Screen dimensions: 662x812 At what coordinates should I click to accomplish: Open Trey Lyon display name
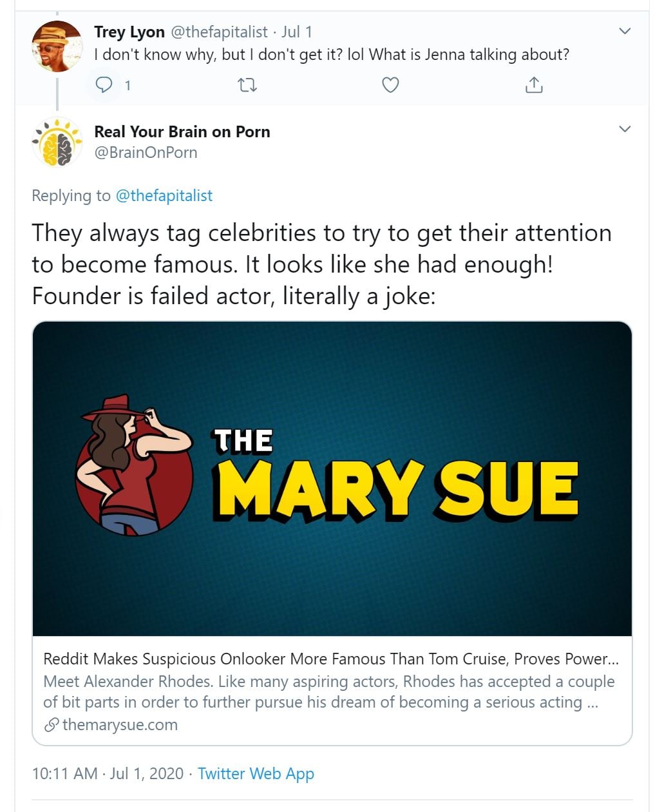(129, 32)
